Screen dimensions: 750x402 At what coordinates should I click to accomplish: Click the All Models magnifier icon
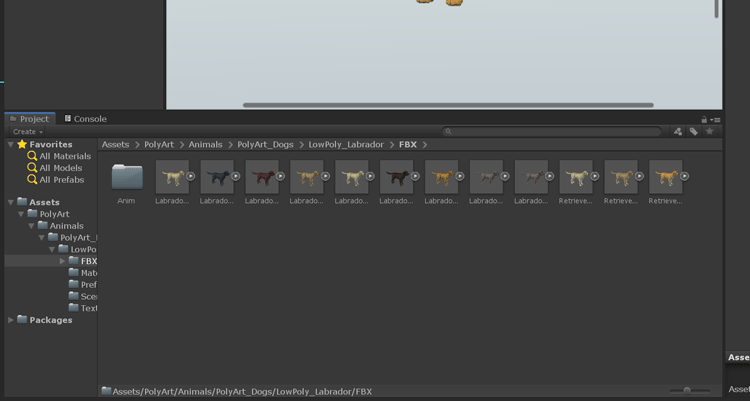(32, 168)
